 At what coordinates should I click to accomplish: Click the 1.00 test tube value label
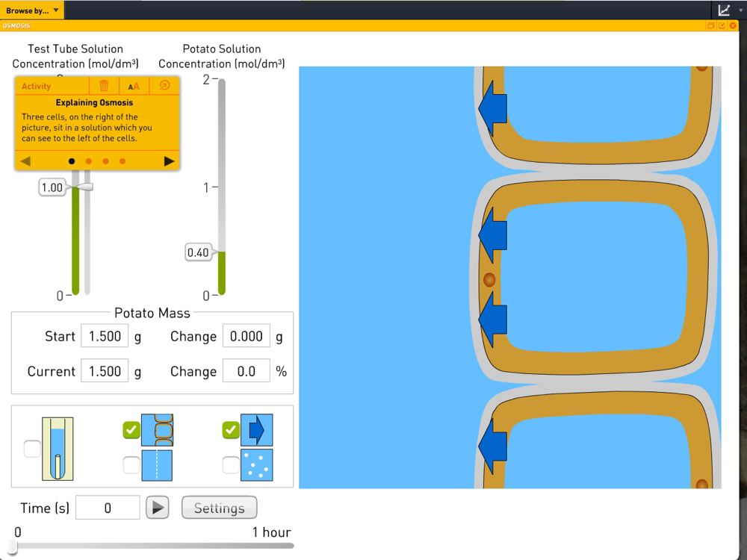click(x=52, y=187)
